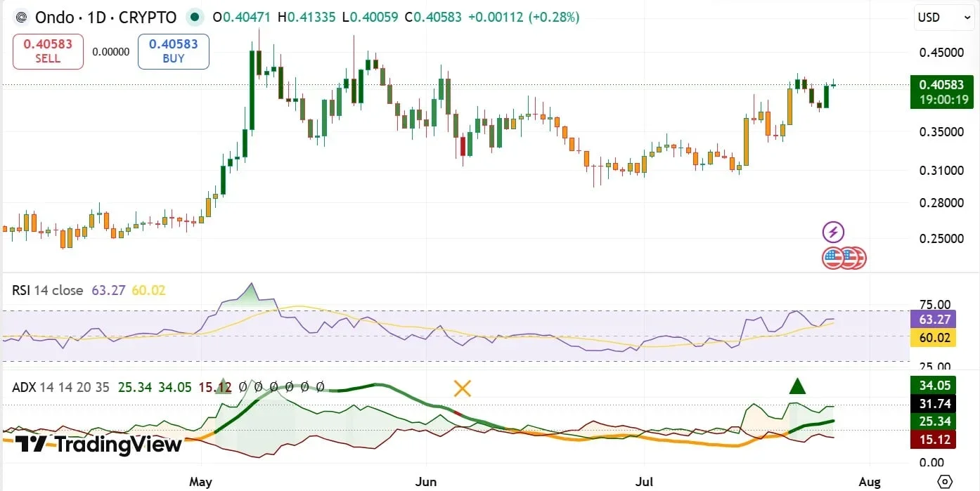
Task: Click the current price label 0.40583
Action: (941, 84)
